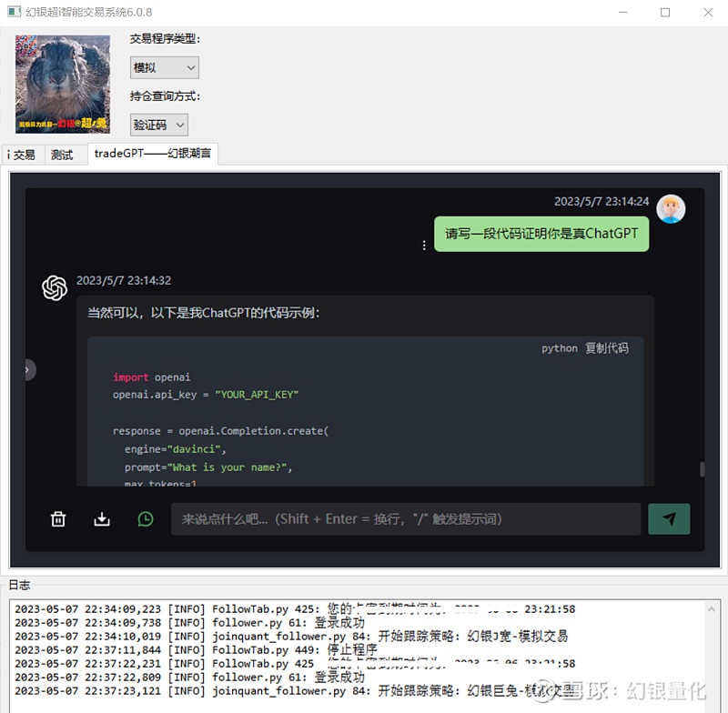Switch to the 测试 tab
This screenshot has width=728, height=713.
click(x=62, y=155)
